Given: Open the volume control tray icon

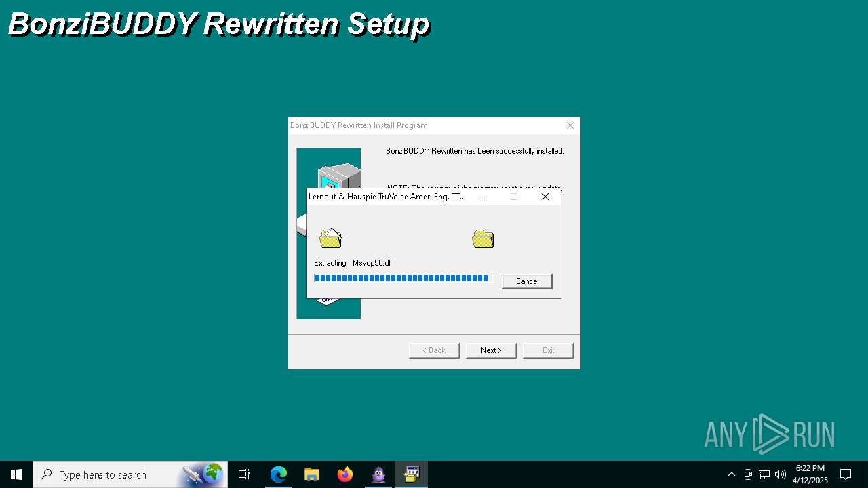Looking at the screenshot, I should [x=781, y=474].
